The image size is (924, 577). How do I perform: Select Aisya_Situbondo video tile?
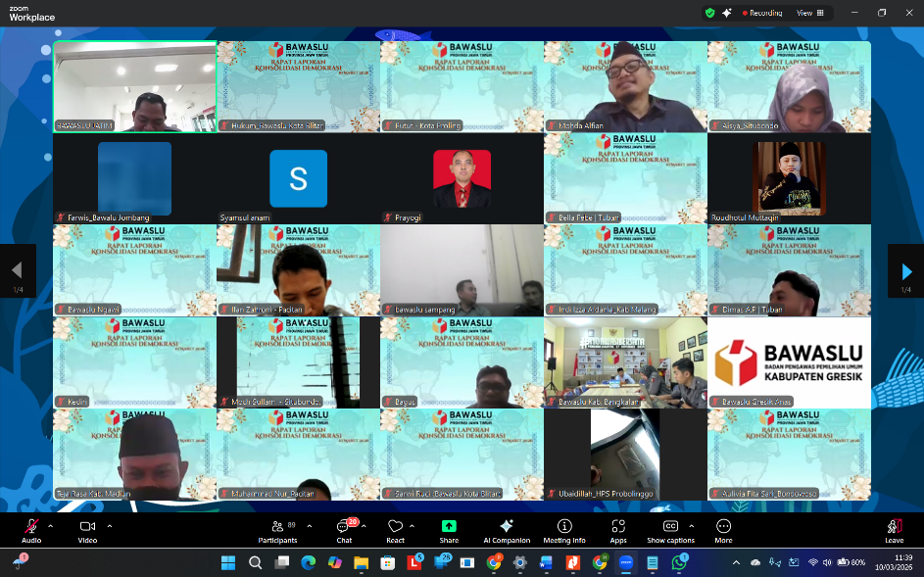pyautogui.click(x=789, y=86)
